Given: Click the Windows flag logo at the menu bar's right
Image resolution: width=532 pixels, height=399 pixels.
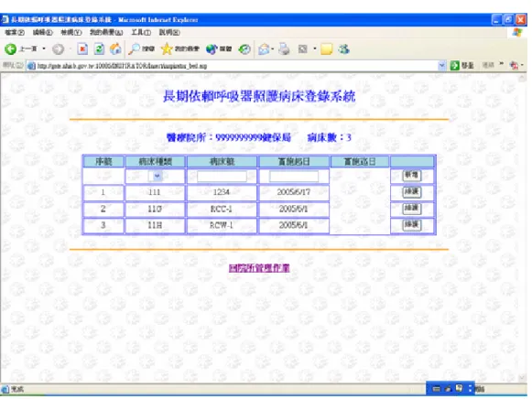Looking at the screenshot, I should [x=517, y=33].
